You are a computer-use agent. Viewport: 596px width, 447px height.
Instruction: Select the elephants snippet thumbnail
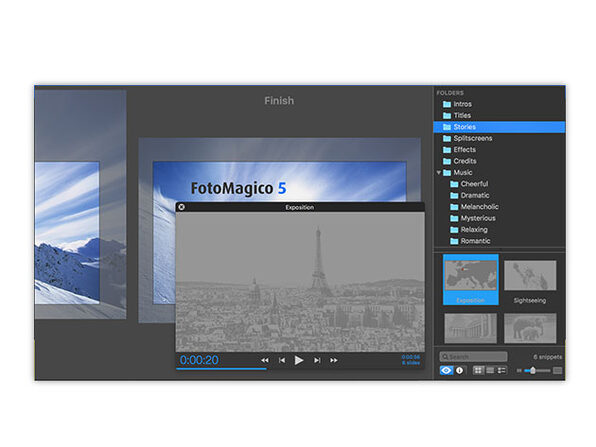pos(530,328)
